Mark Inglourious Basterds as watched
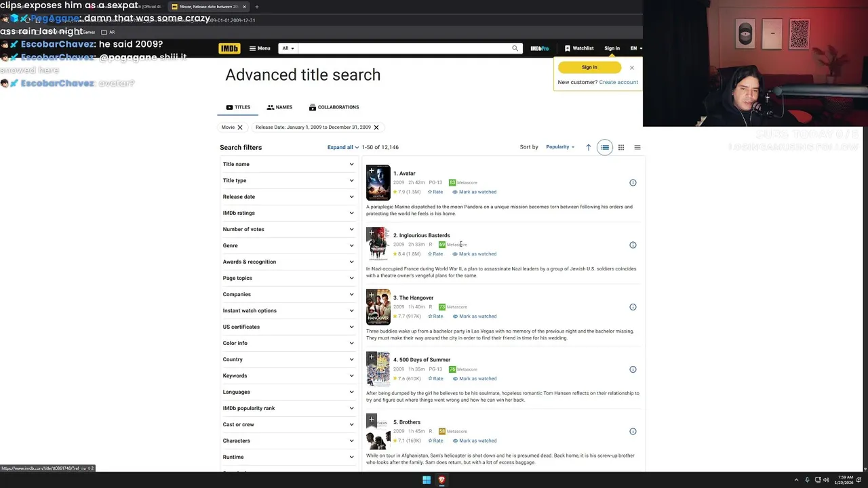 (475, 254)
